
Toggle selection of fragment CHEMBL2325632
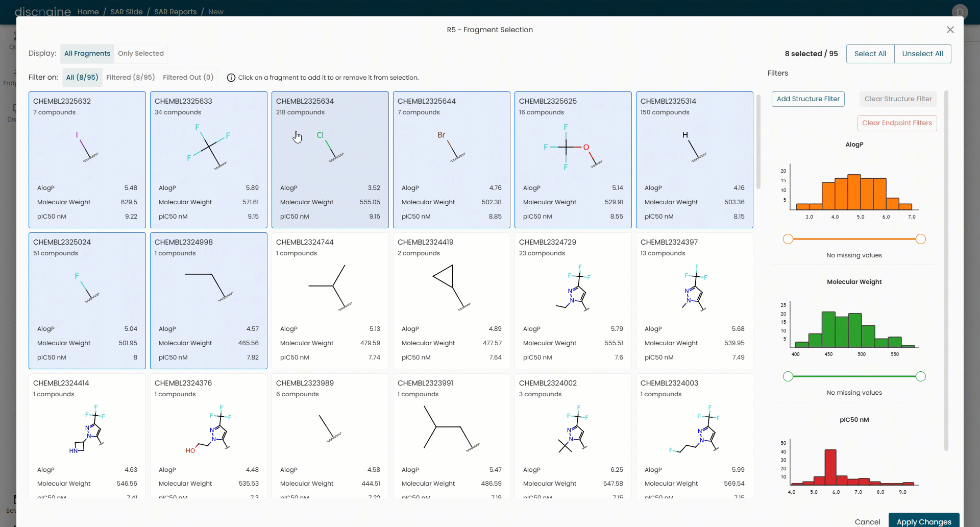click(87, 160)
